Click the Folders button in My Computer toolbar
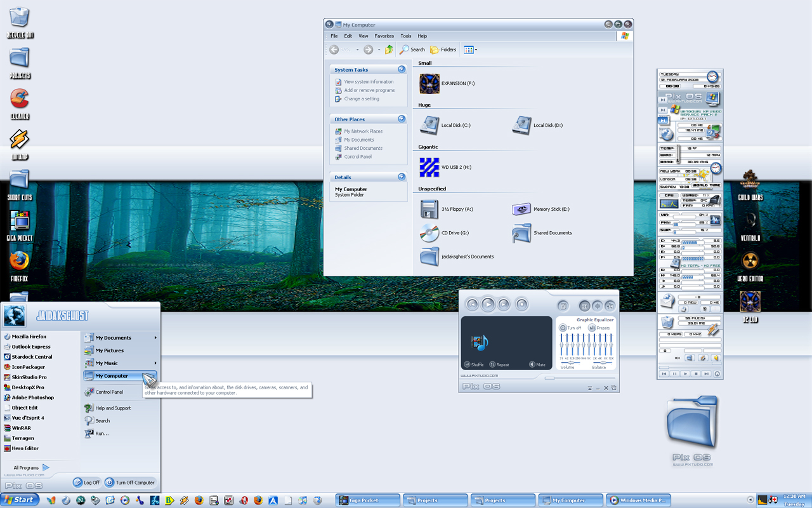Image resolution: width=812 pixels, height=508 pixels. pos(443,50)
